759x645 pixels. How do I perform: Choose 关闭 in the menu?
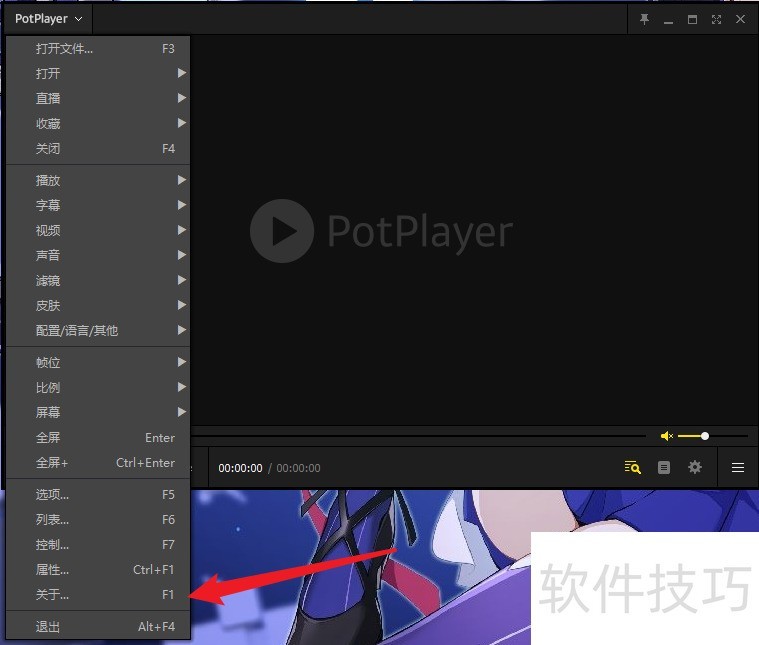(98, 149)
